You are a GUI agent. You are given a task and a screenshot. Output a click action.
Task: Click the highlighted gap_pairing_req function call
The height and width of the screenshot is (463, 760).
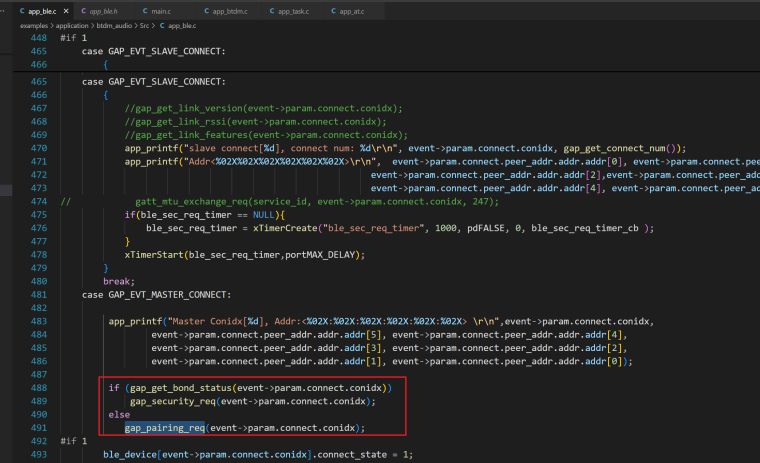click(165, 428)
